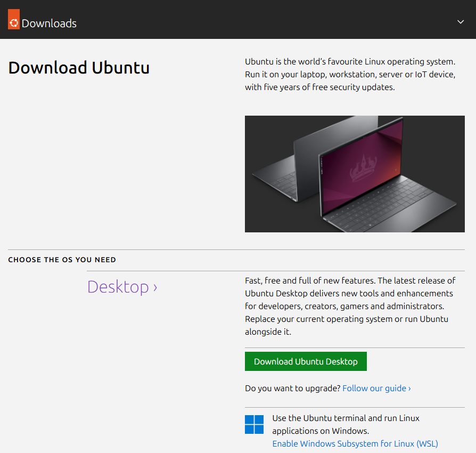The image size is (476, 453).
Task: Click the 'Do you want to upgrade?' text
Action: coord(293,389)
